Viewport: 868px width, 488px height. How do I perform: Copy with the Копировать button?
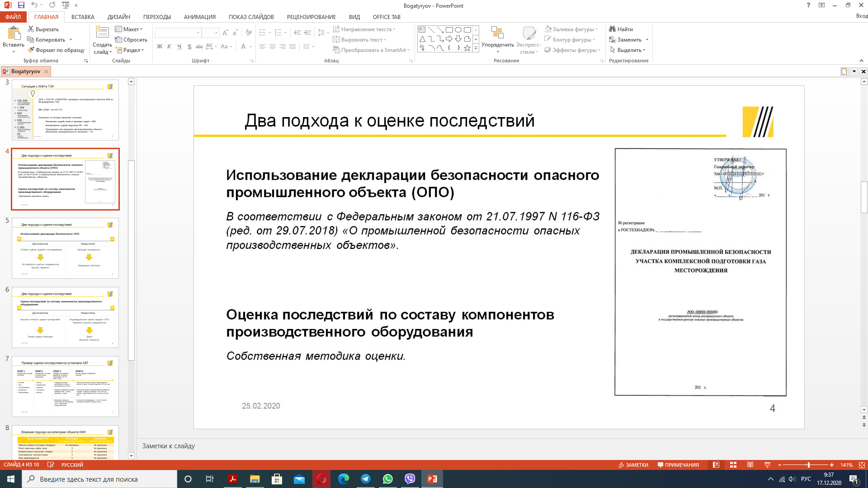[47, 40]
